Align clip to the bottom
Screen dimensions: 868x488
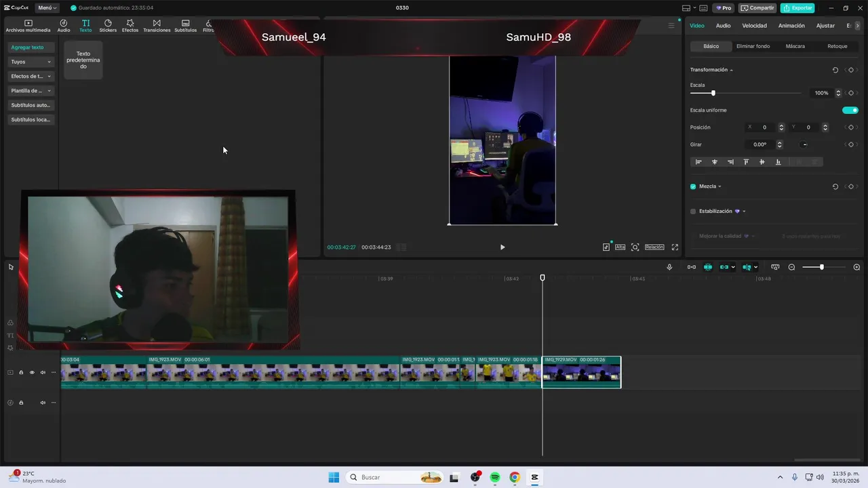tap(778, 162)
